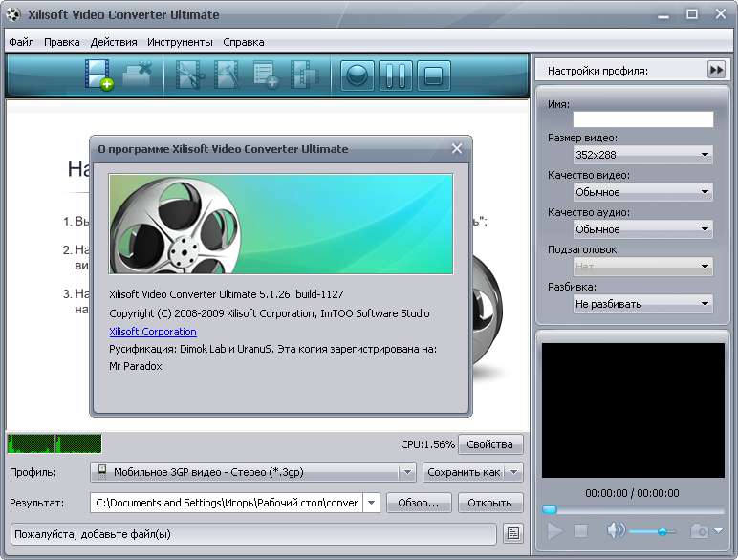Click the version text '5.1.26 build-1127'
738x560 pixels.
tap(301, 294)
